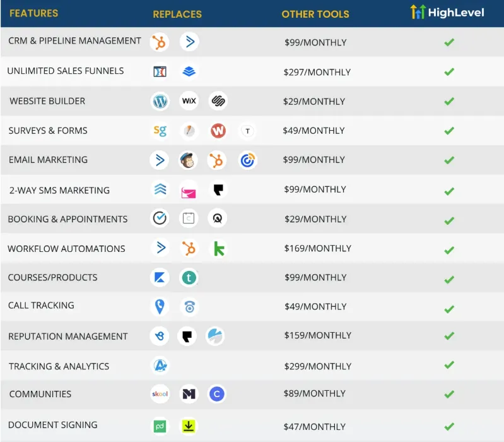Click the Typeform 'T' icon

tap(247, 131)
